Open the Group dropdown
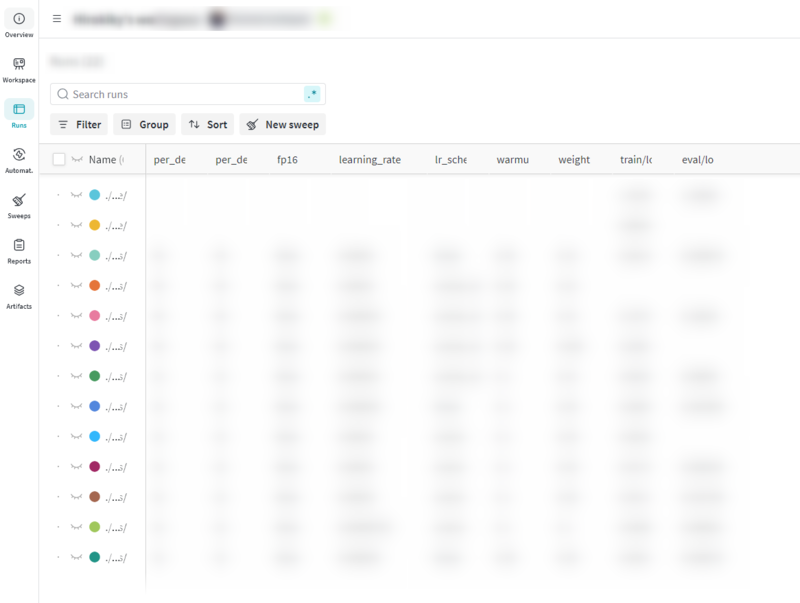 tap(144, 124)
